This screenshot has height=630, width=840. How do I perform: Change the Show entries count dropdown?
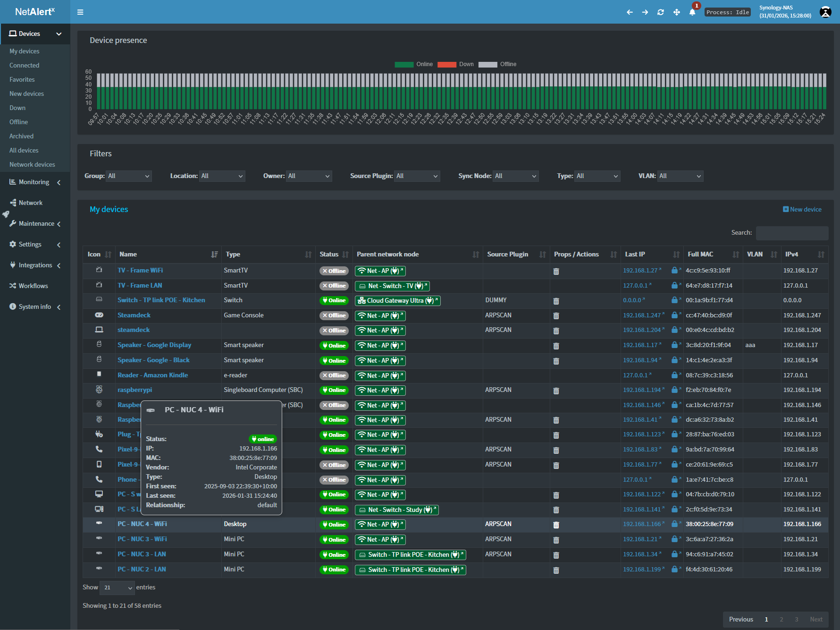pos(117,587)
